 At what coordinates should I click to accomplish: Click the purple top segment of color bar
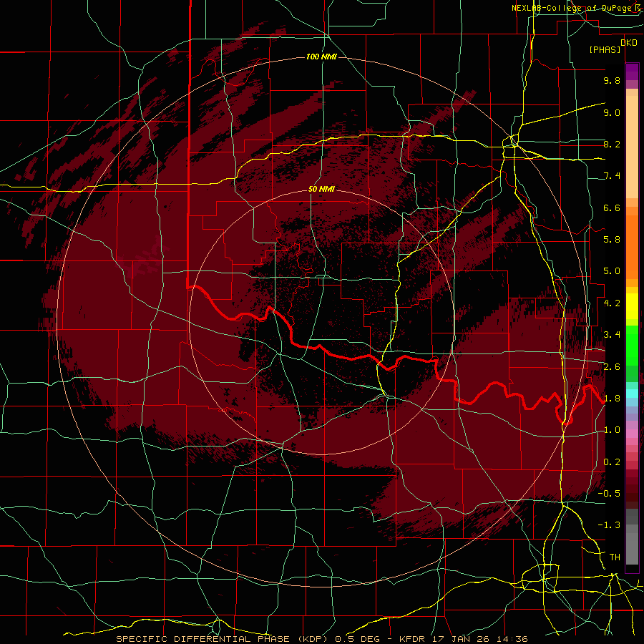point(632,72)
